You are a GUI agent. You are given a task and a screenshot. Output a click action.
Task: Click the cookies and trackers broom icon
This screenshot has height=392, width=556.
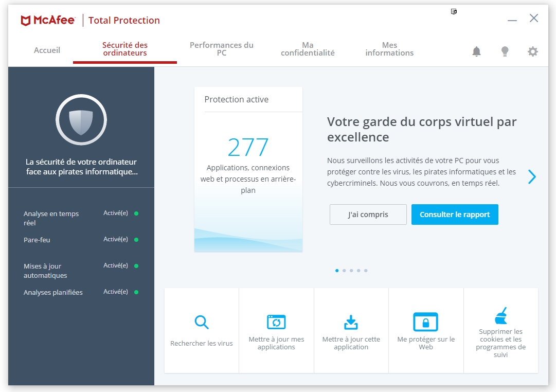tap(500, 315)
